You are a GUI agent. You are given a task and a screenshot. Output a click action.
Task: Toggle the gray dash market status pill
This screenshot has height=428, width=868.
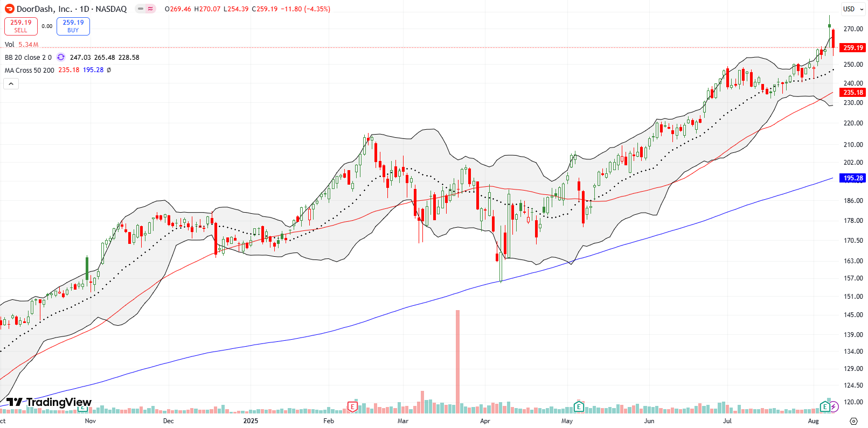(140, 9)
